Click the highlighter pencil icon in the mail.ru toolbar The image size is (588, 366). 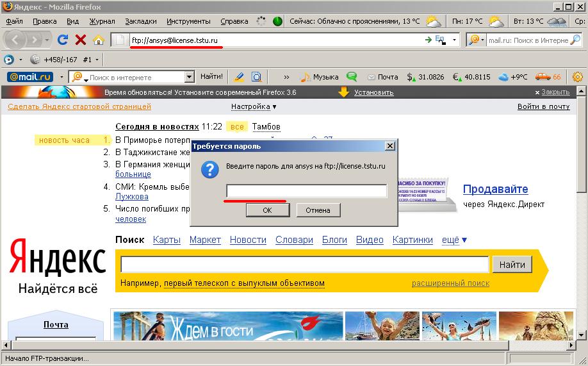coord(238,77)
